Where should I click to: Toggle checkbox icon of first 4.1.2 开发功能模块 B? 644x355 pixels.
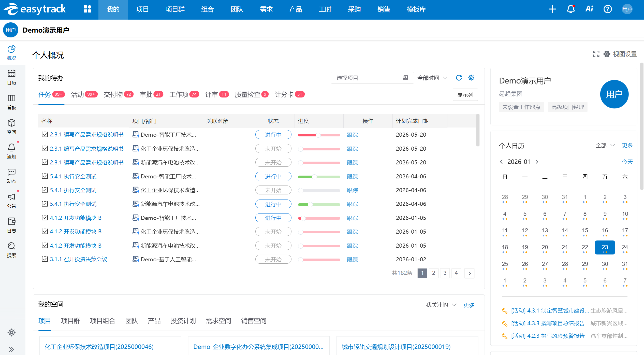(x=45, y=218)
